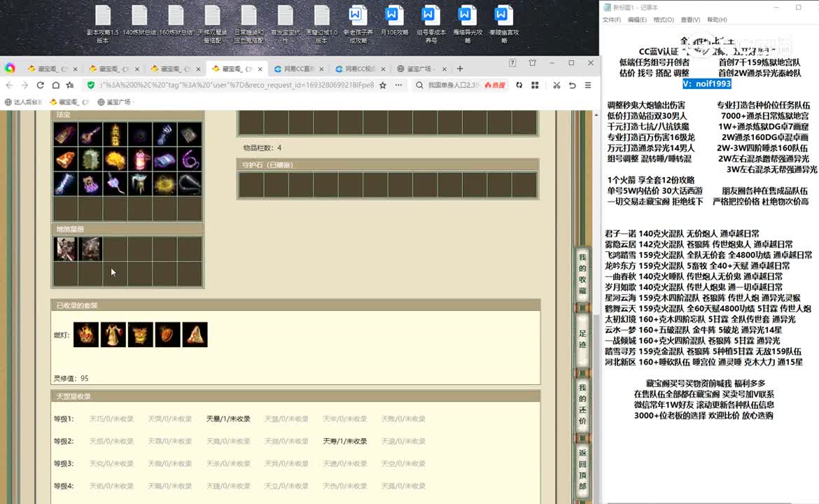Switch to the second 藏宝阁 tab

[x=114, y=69]
